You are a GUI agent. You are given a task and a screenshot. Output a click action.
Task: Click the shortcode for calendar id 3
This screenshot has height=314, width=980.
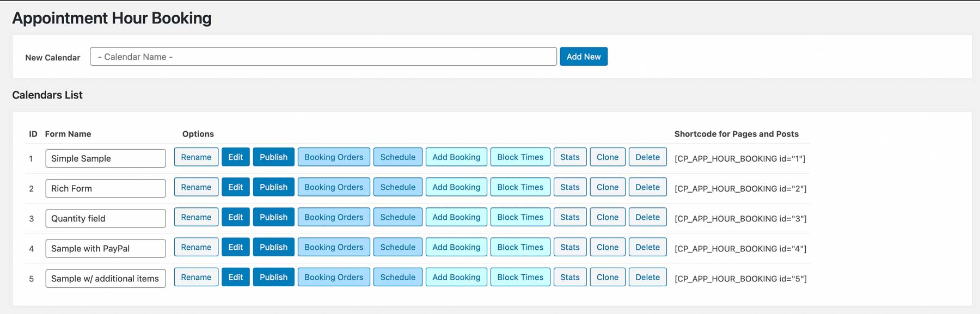tap(740, 219)
